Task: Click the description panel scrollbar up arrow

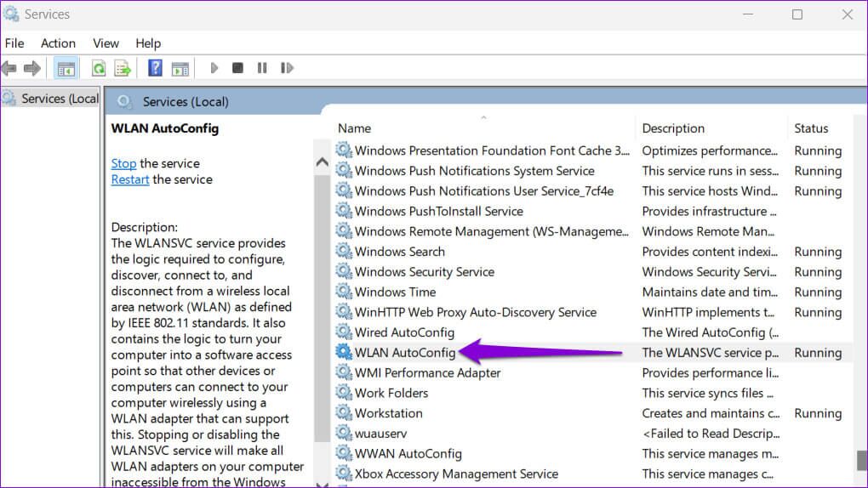Action: tap(322, 162)
